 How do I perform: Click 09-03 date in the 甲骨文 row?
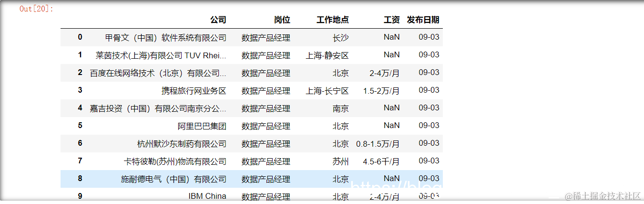coord(429,37)
